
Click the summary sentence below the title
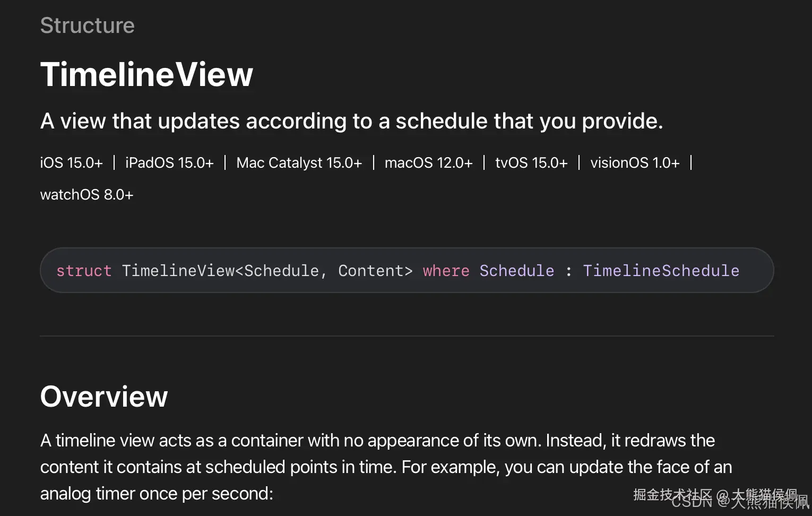[x=351, y=121]
